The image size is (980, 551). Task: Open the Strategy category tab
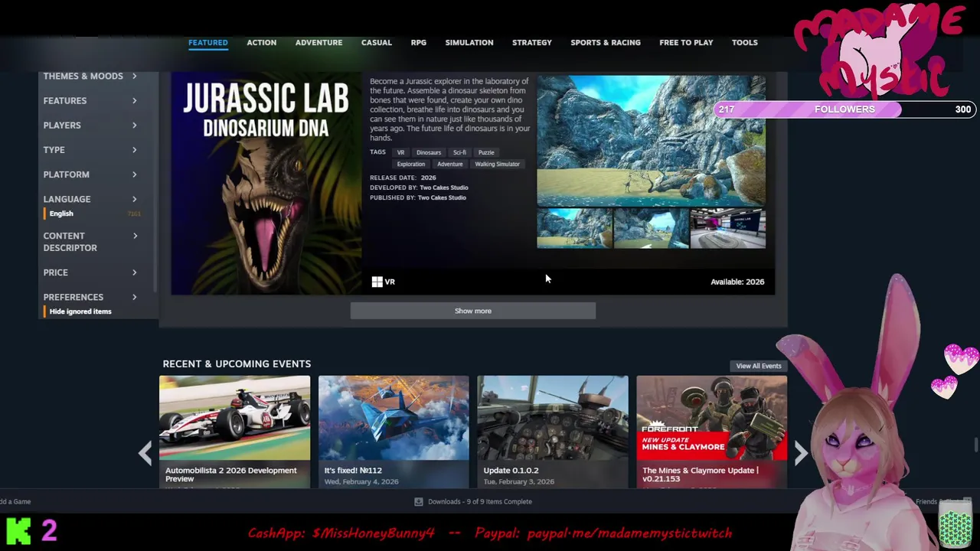pyautogui.click(x=531, y=43)
